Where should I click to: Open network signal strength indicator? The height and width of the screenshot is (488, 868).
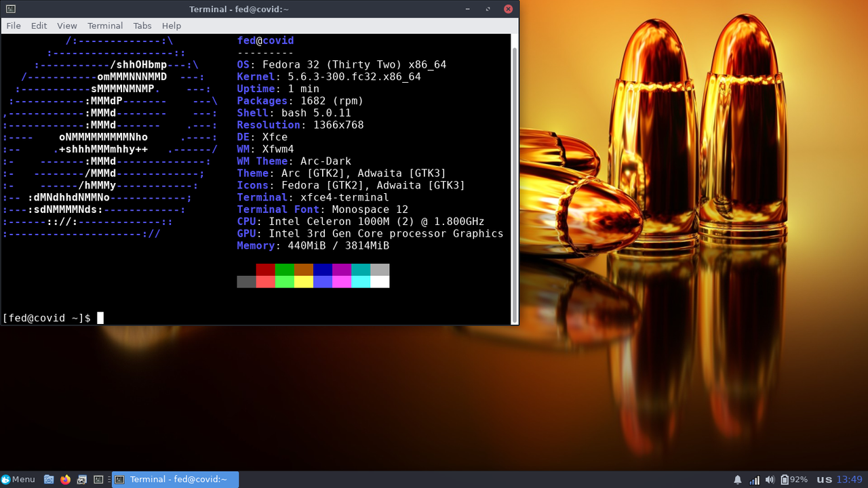click(x=754, y=479)
